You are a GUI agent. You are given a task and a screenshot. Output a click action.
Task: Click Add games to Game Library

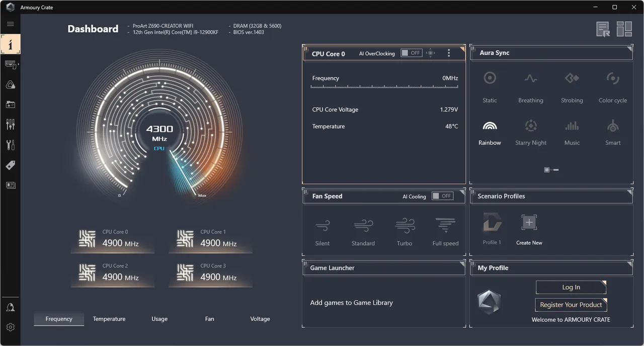pyautogui.click(x=352, y=303)
